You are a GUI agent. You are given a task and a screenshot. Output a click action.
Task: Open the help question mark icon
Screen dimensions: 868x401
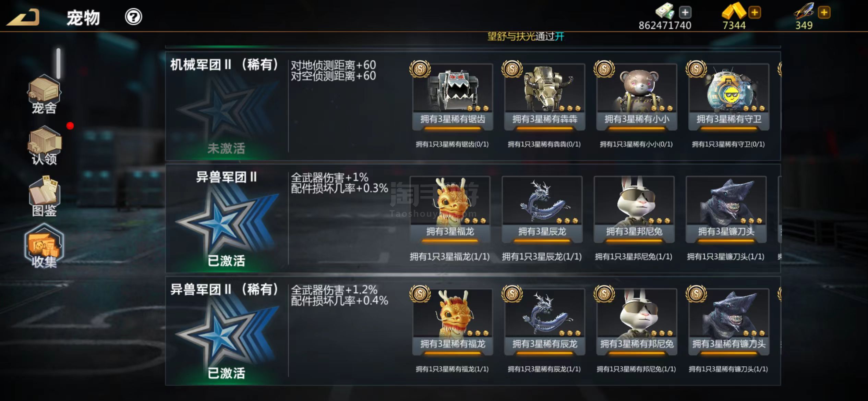click(133, 17)
